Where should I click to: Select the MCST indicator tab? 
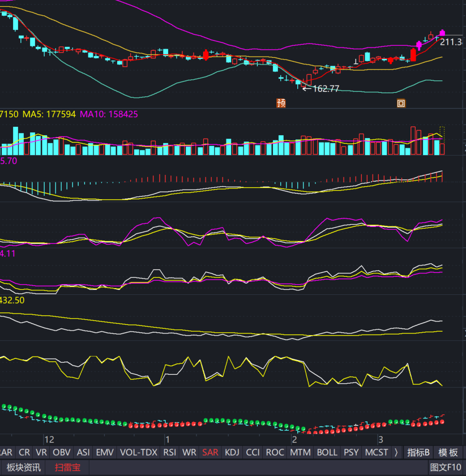(x=377, y=452)
